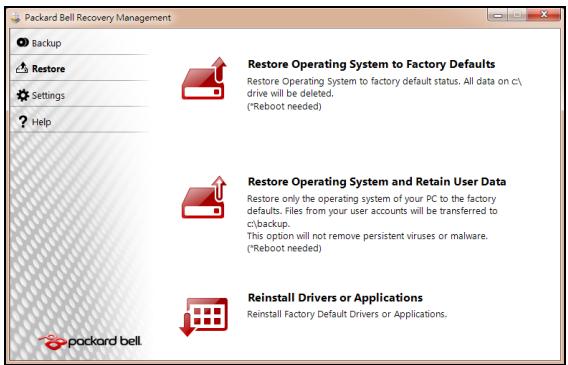Select the Restore tab label
Viewport: 568px width, 365px height.
tap(49, 69)
